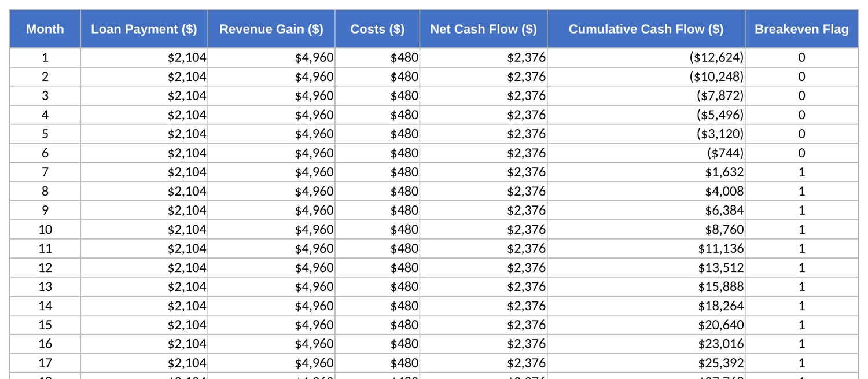The height and width of the screenshot is (379, 868).
Task: Select the Revenue Gain ($) column header
Action: coord(271,29)
